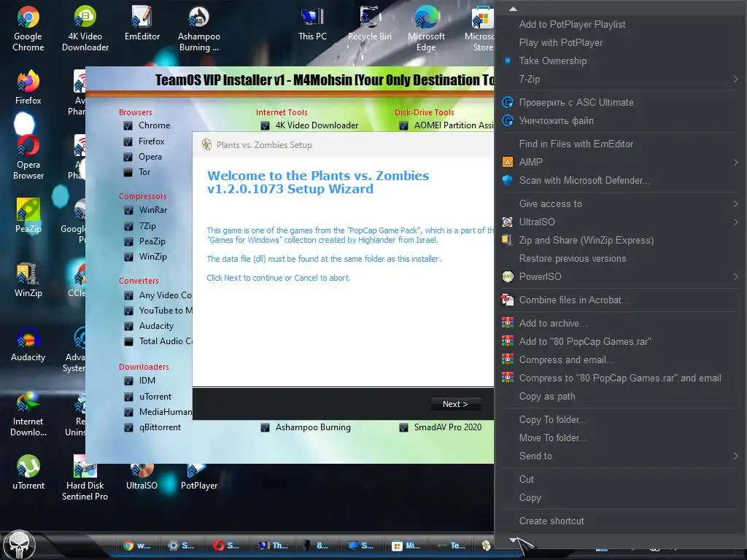Expand the PowerISO submenu
Screen dimensions: 747x560
(x=735, y=276)
